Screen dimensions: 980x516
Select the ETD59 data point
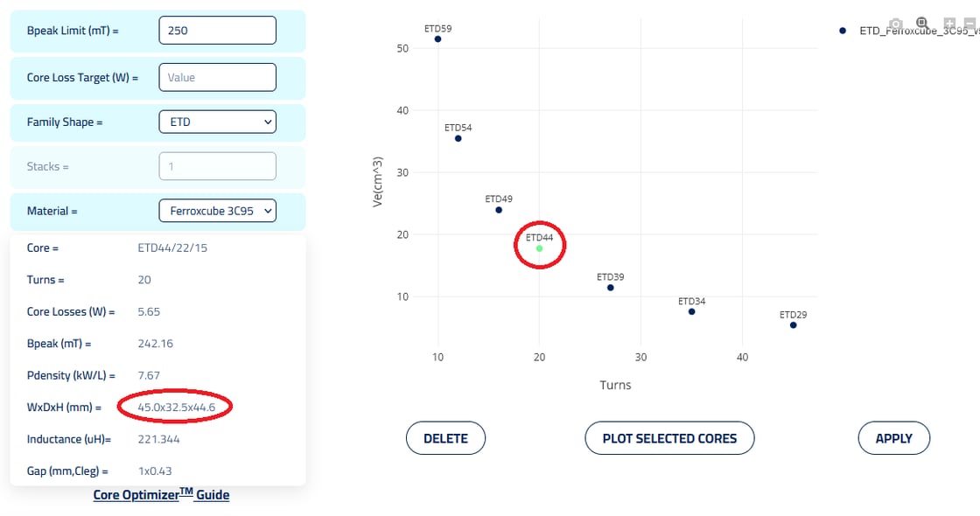pyautogui.click(x=437, y=39)
